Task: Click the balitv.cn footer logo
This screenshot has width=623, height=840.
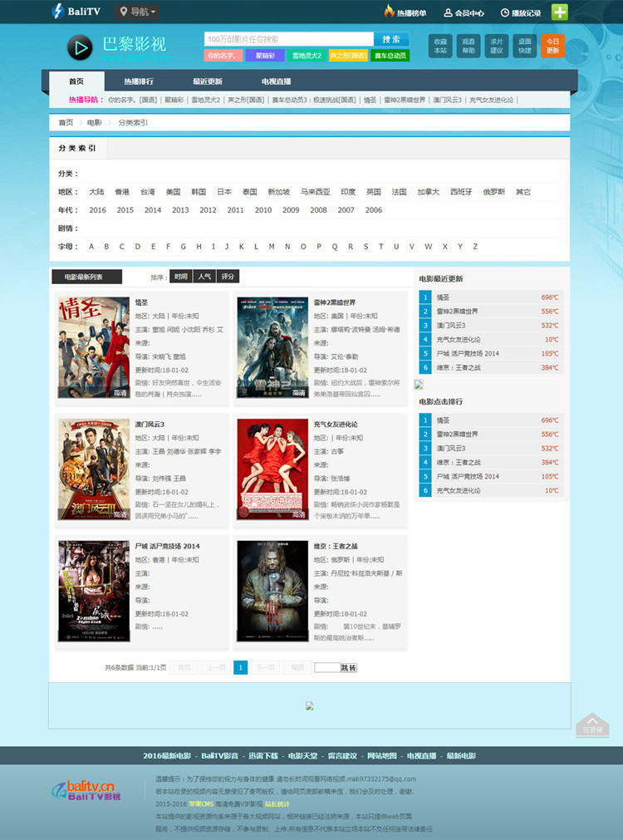Action: tap(86, 790)
